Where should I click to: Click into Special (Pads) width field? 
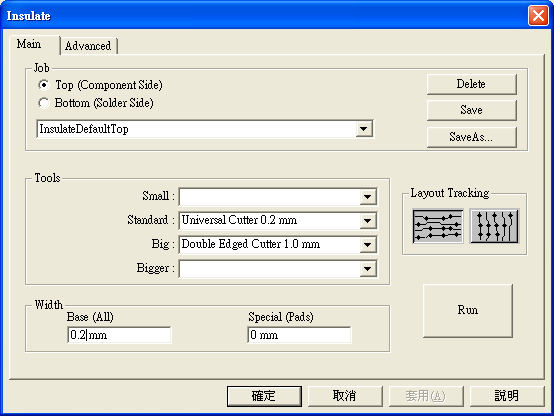pyautogui.click(x=299, y=335)
